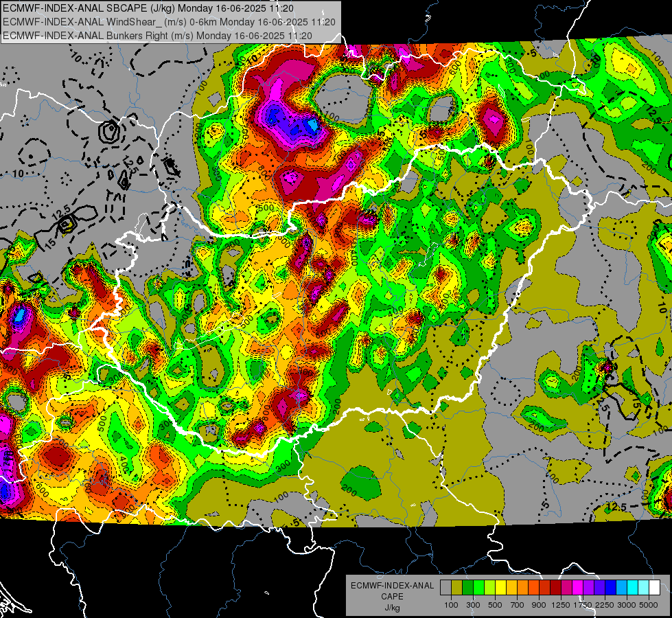Click the legend scale value 1250

(x=561, y=605)
